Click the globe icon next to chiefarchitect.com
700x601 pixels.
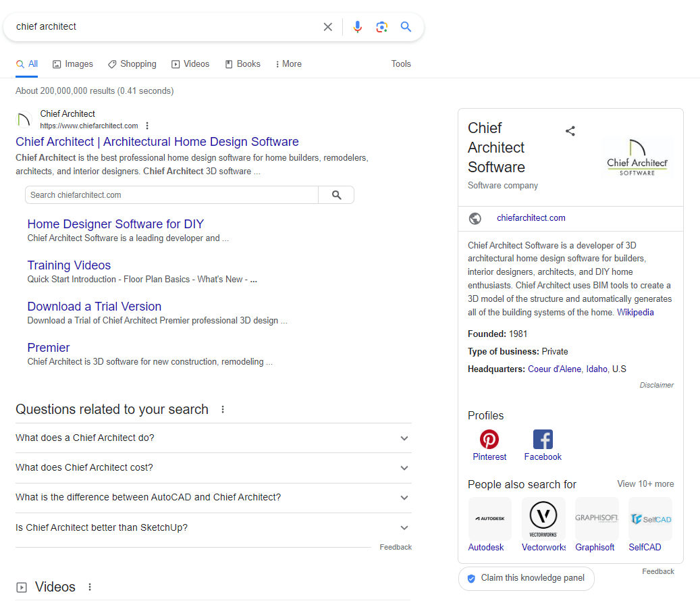tap(475, 218)
